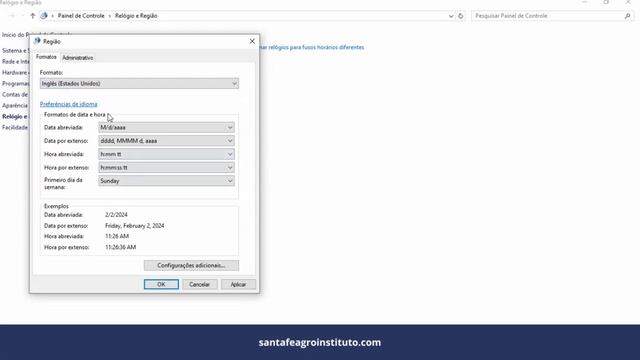Image resolution: width=640 pixels, height=360 pixels.
Task: Open Preferências de idioma link
Action: pos(69,104)
